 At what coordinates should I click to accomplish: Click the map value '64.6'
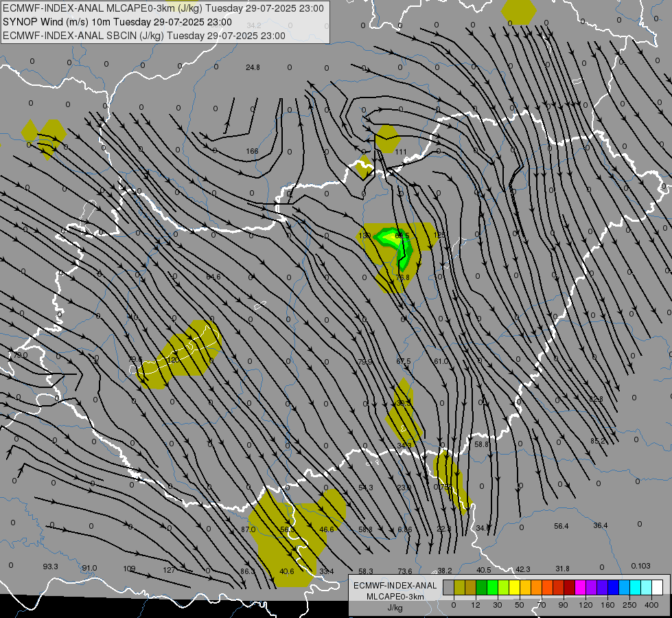tap(213, 277)
